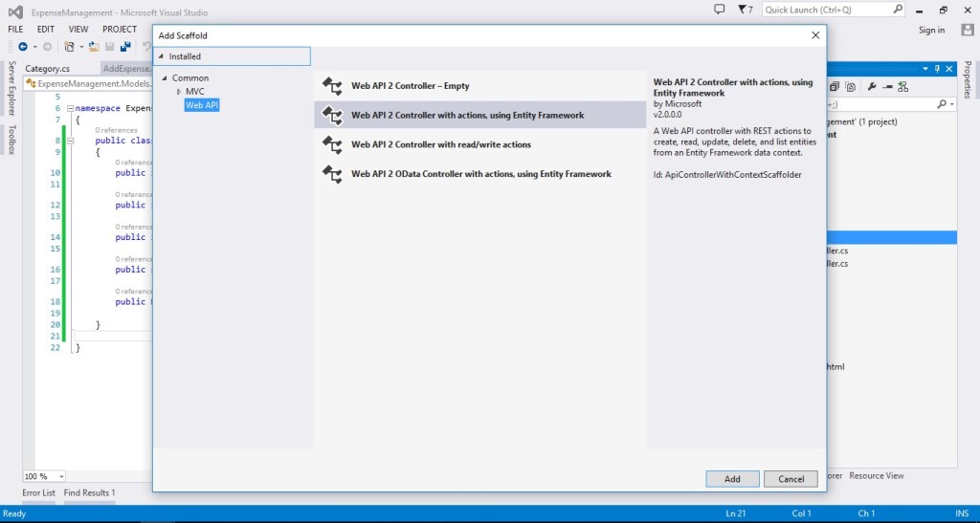Viewport: 980px width, 523px height.
Task: Open the VIEW menu
Action: tap(78, 30)
